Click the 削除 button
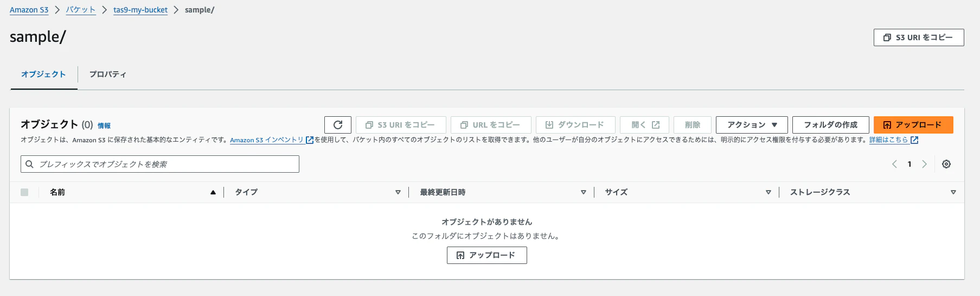Viewport: 980px width, 296px height. (x=693, y=125)
